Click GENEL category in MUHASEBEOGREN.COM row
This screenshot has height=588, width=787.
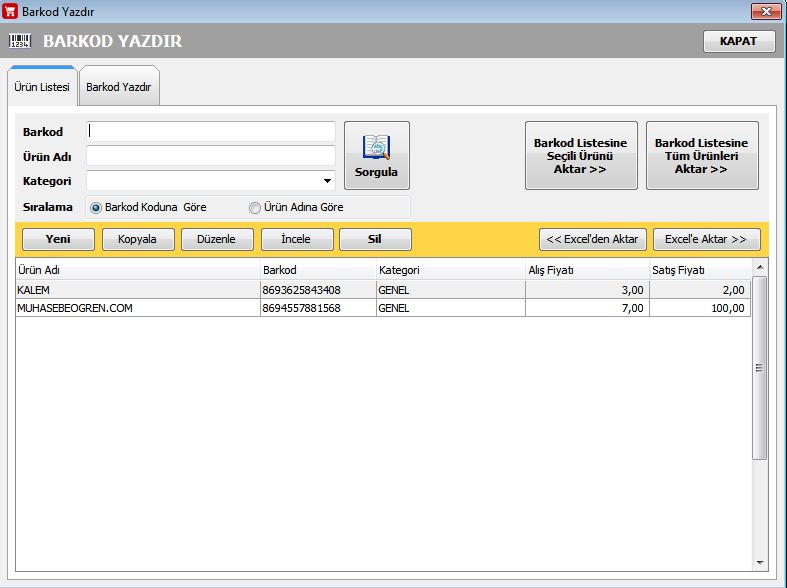[x=451, y=308]
